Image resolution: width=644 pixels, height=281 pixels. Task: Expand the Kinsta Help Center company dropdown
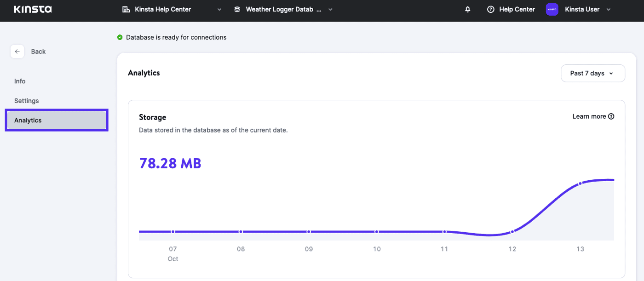[x=219, y=9]
